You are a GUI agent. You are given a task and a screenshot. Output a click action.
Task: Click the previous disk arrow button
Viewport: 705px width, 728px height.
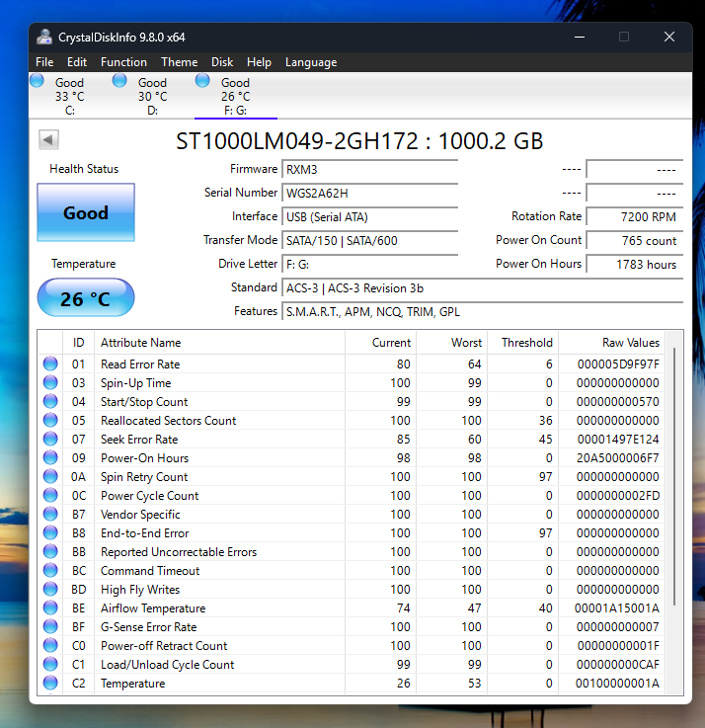pyautogui.click(x=48, y=139)
